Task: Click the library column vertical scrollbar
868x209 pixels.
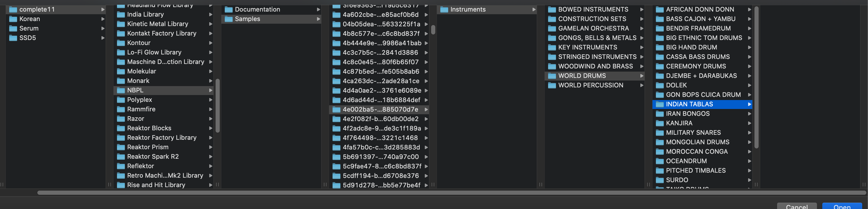Action: click(218, 106)
